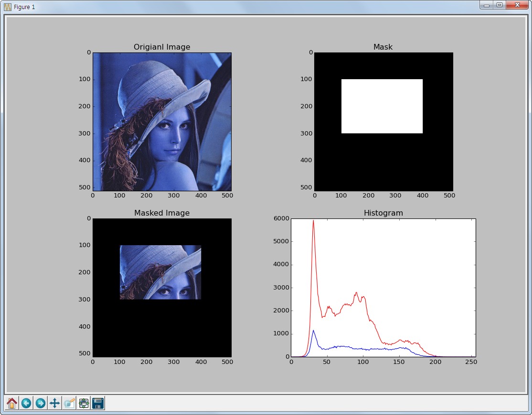The width and height of the screenshot is (532, 415).
Task: Go back to previous view arrow
Action: [26, 403]
